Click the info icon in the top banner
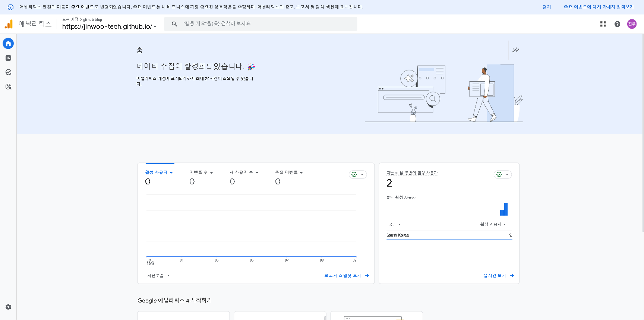Screen dimensions: 644x320 10,7
